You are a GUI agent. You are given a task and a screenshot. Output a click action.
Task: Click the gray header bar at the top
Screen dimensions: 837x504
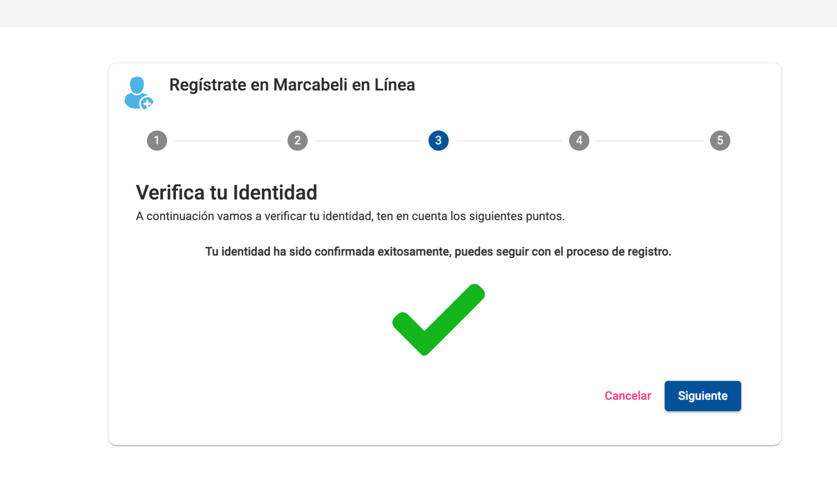click(418, 13)
